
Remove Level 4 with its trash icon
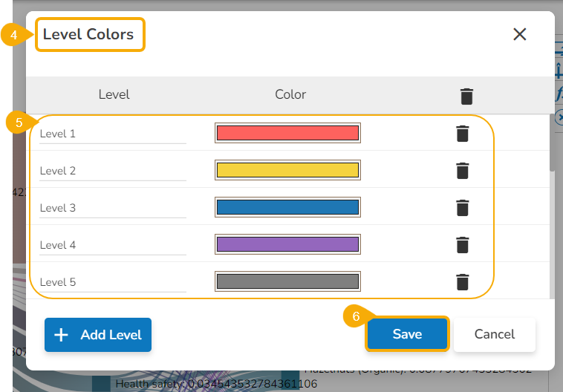[462, 245]
